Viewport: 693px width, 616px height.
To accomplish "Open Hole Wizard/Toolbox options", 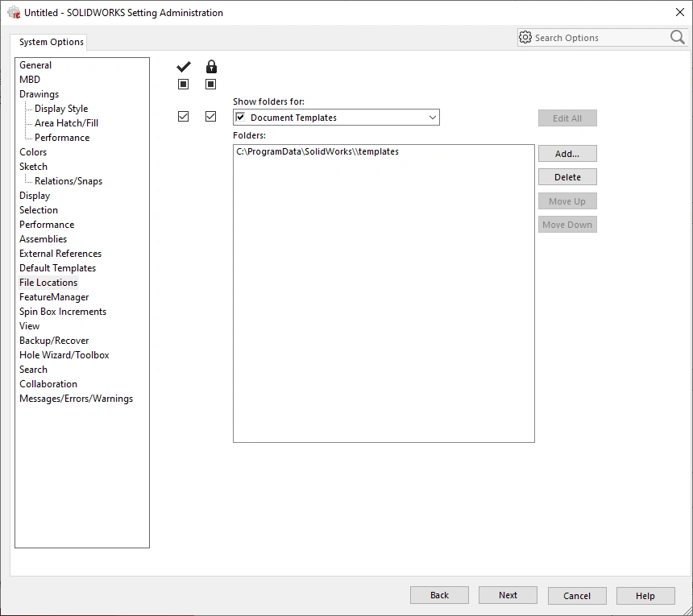I will (x=64, y=355).
